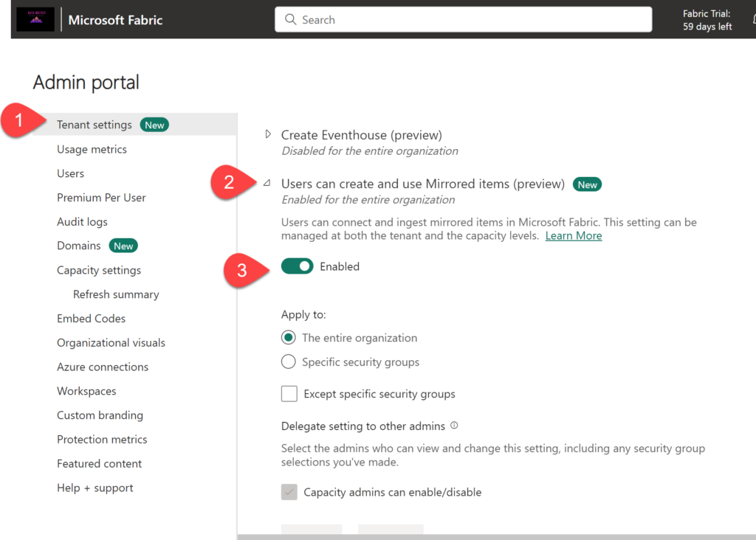Select Specific security groups radio button
The image size is (756, 540).
[x=289, y=361]
